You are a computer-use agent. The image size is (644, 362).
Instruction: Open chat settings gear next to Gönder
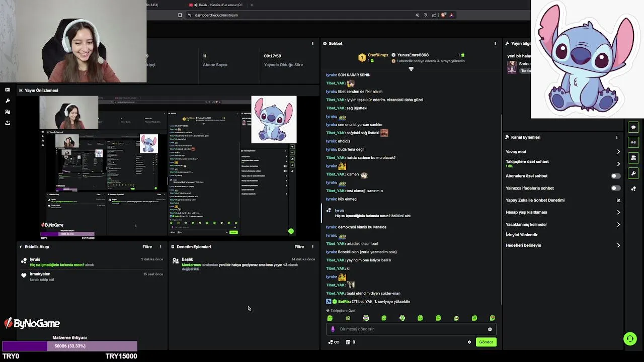[469, 342]
